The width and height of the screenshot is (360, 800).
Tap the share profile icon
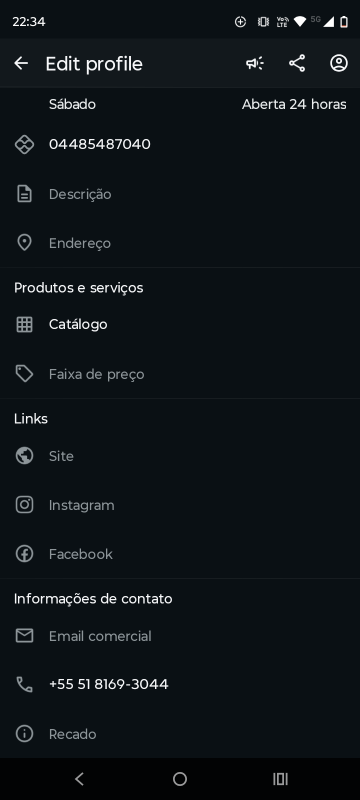(x=297, y=63)
